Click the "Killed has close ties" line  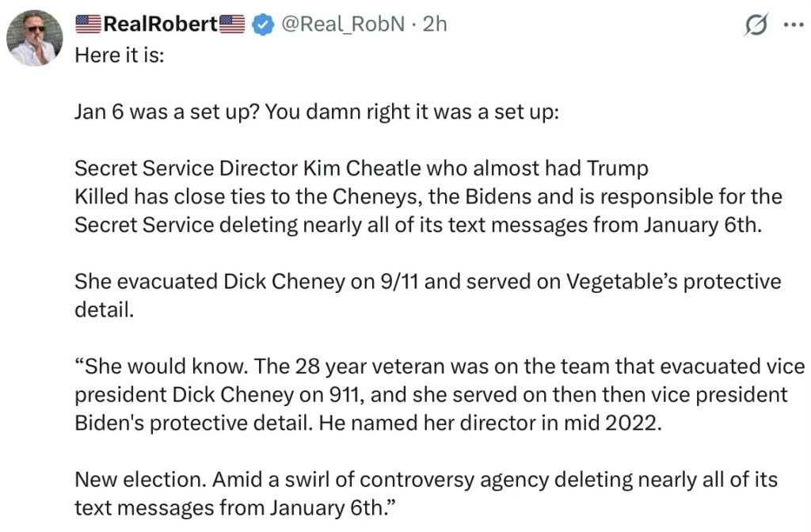[x=428, y=196]
